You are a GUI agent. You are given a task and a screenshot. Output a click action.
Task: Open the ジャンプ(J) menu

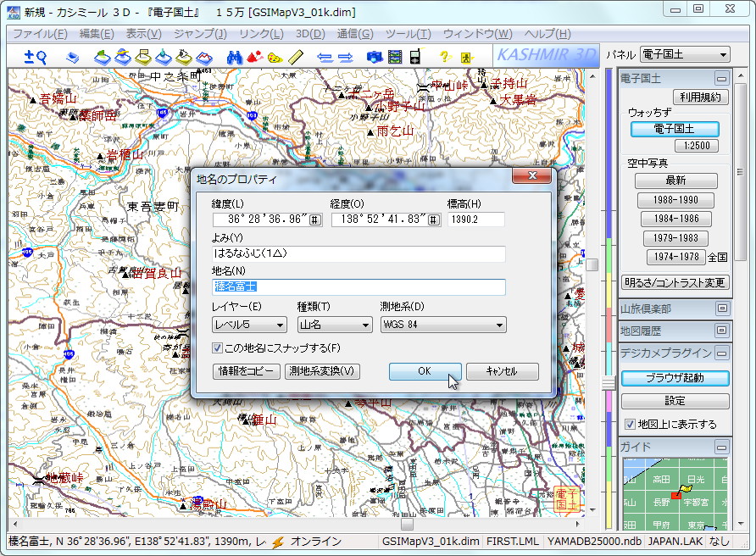tap(200, 34)
